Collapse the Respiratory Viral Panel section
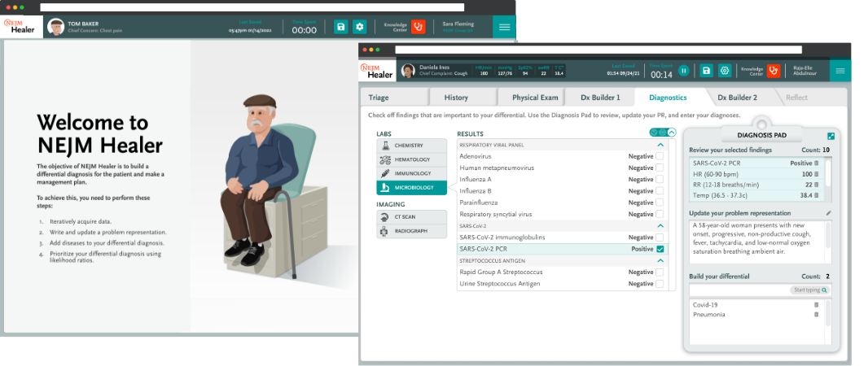Screen dimensions: 868x366 (x=660, y=145)
